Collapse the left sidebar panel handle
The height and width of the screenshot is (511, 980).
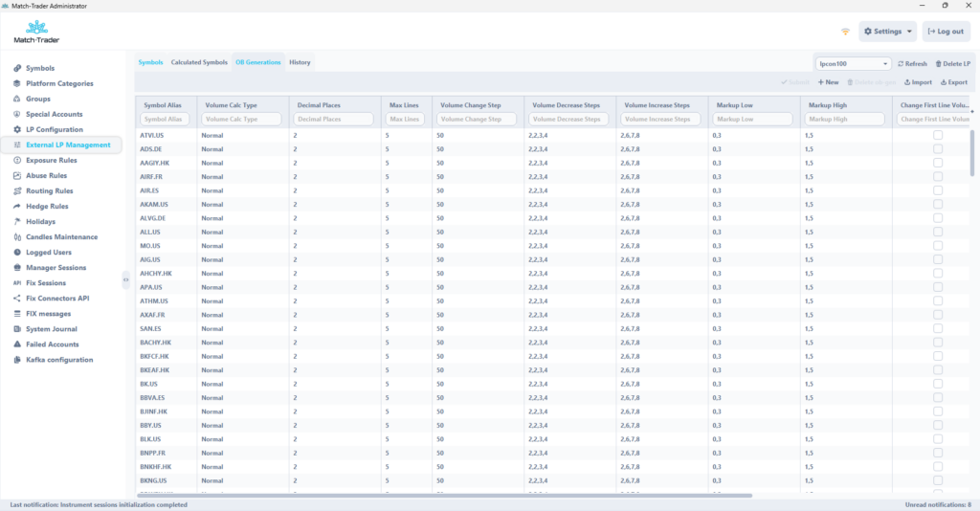(126, 279)
